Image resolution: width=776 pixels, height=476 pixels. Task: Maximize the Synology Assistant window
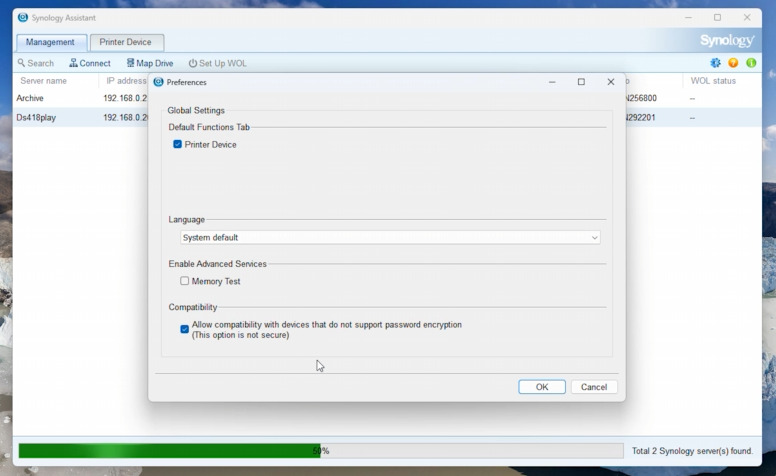[717, 17]
